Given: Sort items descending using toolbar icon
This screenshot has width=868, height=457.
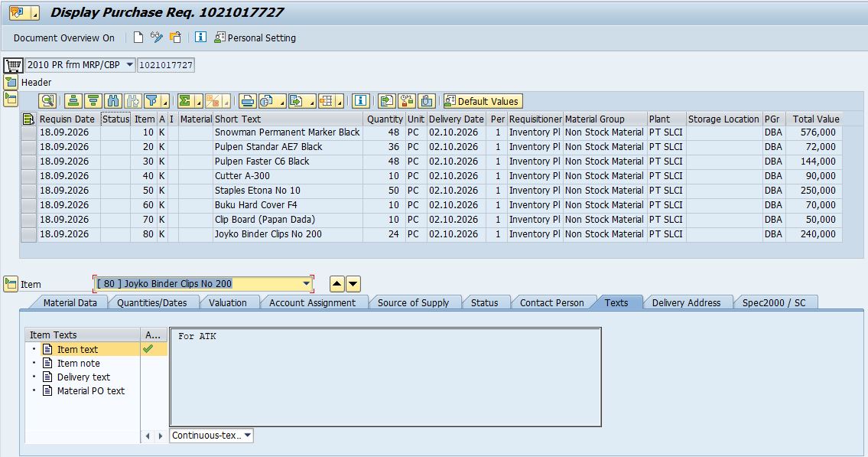Looking at the screenshot, I should pos(93,101).
